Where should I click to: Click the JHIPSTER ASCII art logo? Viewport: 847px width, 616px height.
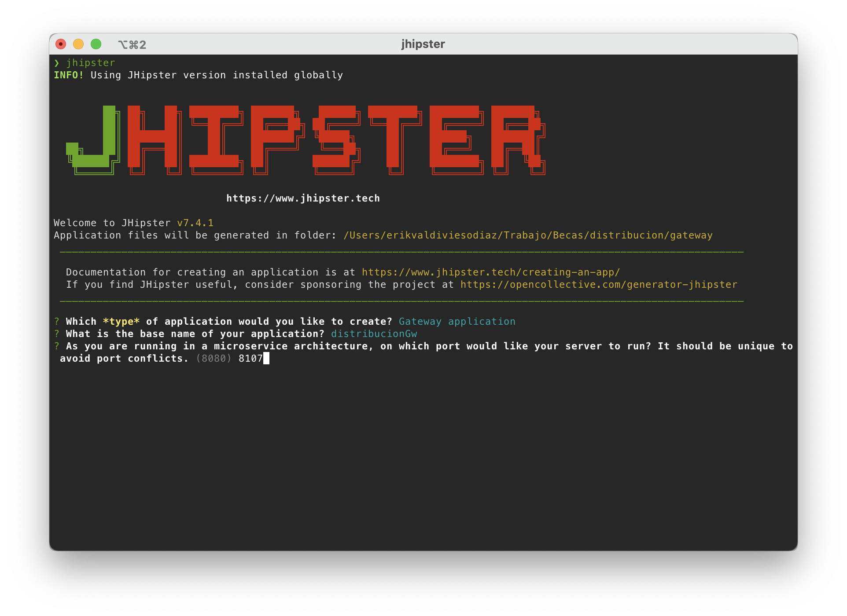click(306, 140)
